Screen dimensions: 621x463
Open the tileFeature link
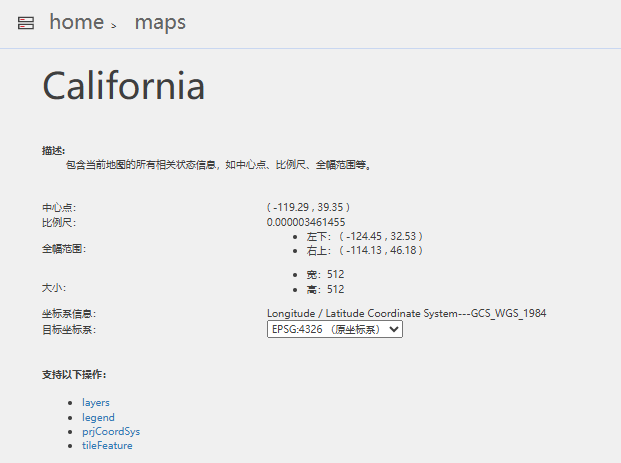pyautogui.click(x=107, y=445)
